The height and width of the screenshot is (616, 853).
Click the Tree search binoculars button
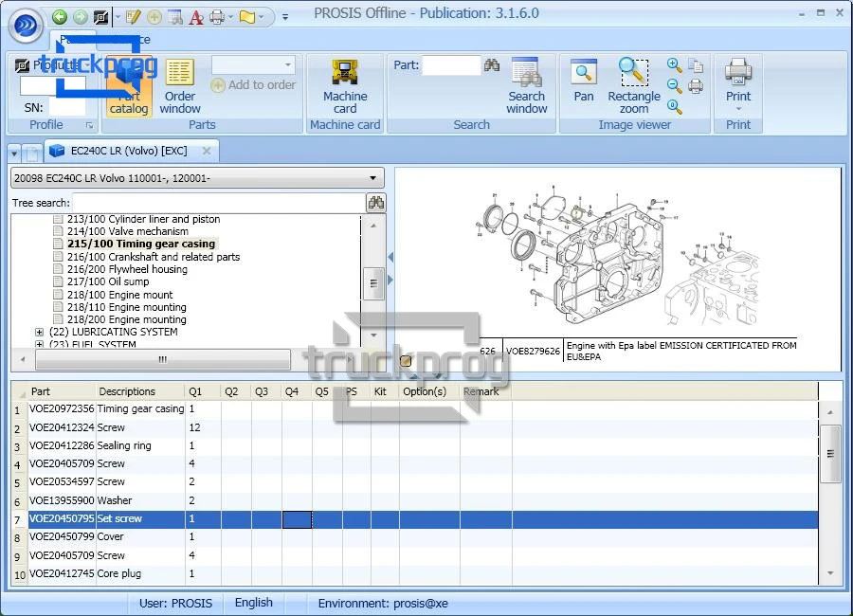click(x=376, y=203)
